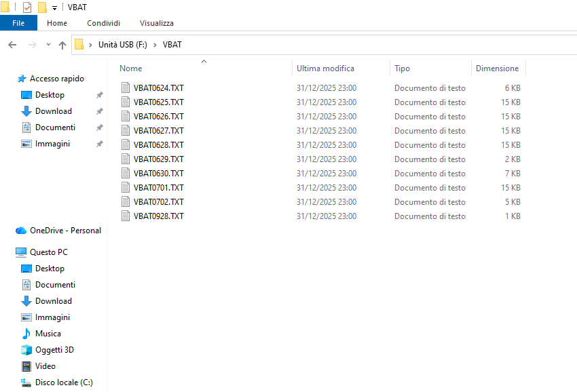The width and height of the screenshot is (577, 392).
Task: Sort files by Dimensione column
Action: tap(497, 68)
